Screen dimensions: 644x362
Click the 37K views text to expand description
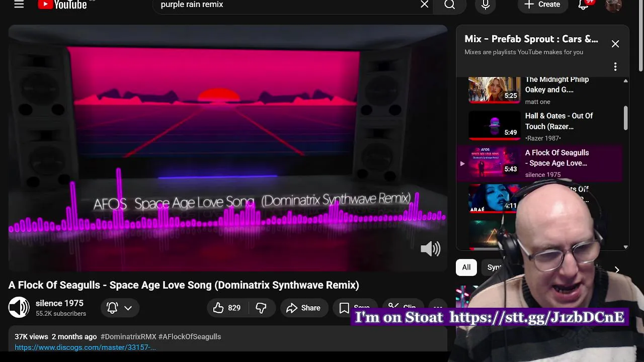[x=31, y=336]
